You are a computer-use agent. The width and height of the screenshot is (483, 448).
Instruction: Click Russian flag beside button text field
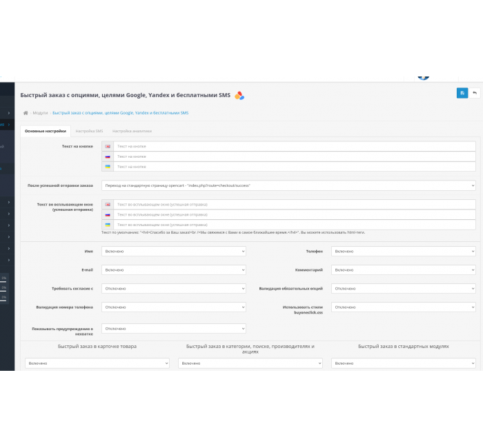[108, 156]
